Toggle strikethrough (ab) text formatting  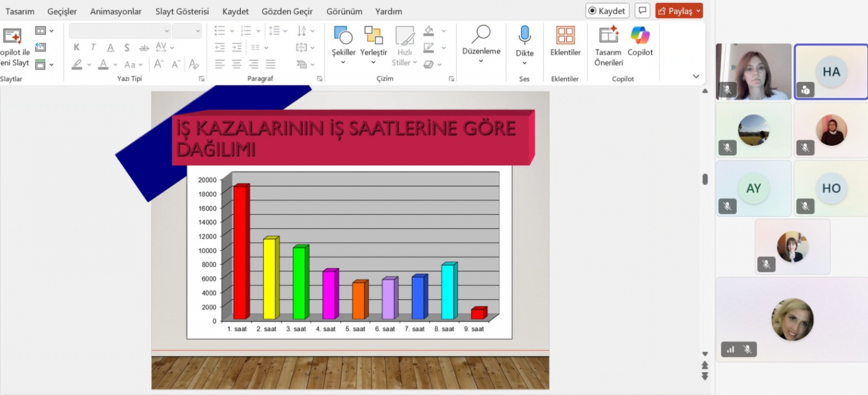[x=144, y=48]
